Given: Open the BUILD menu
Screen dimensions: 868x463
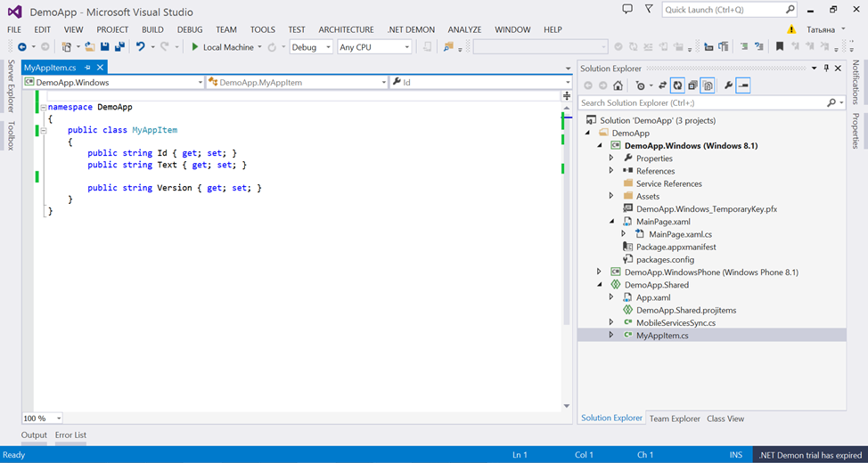Looking at the screenshot, I should [152, 29].
